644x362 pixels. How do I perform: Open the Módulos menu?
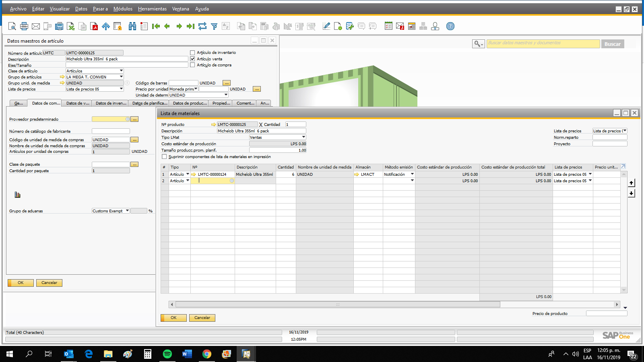(123, 9)
